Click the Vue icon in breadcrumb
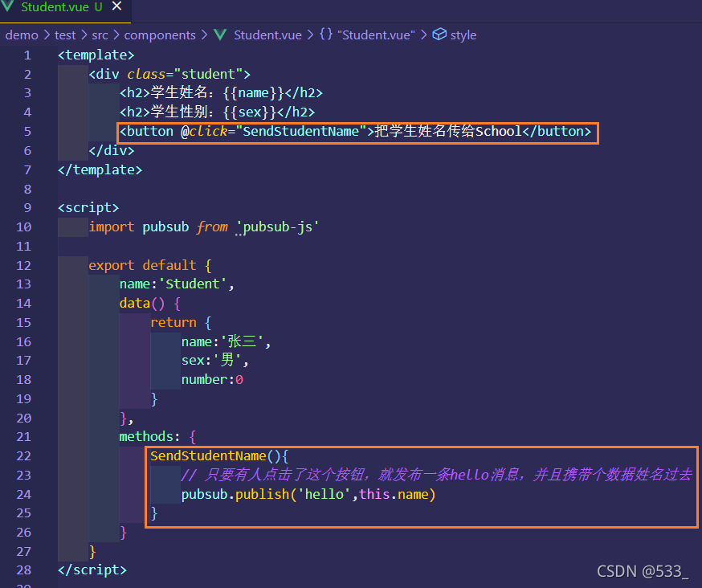The image size is (702, 588). pyautogui.click(x=220, y=35)
